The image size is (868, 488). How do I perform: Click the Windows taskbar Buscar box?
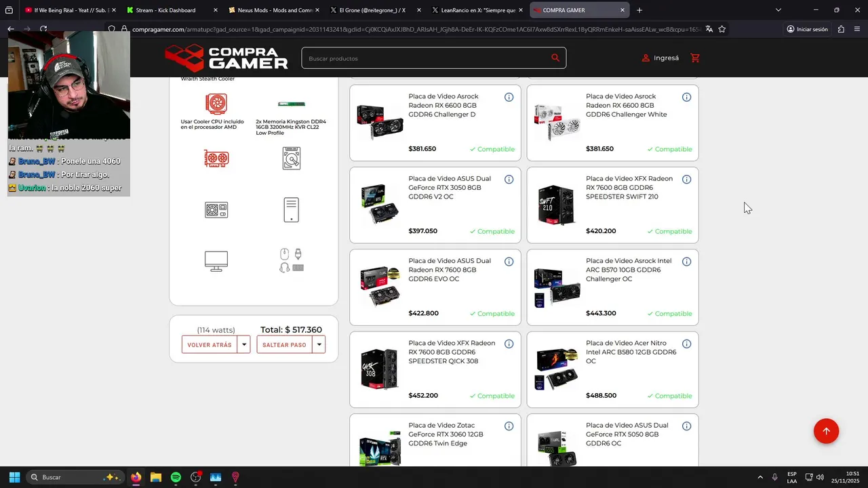click(75, 477)
